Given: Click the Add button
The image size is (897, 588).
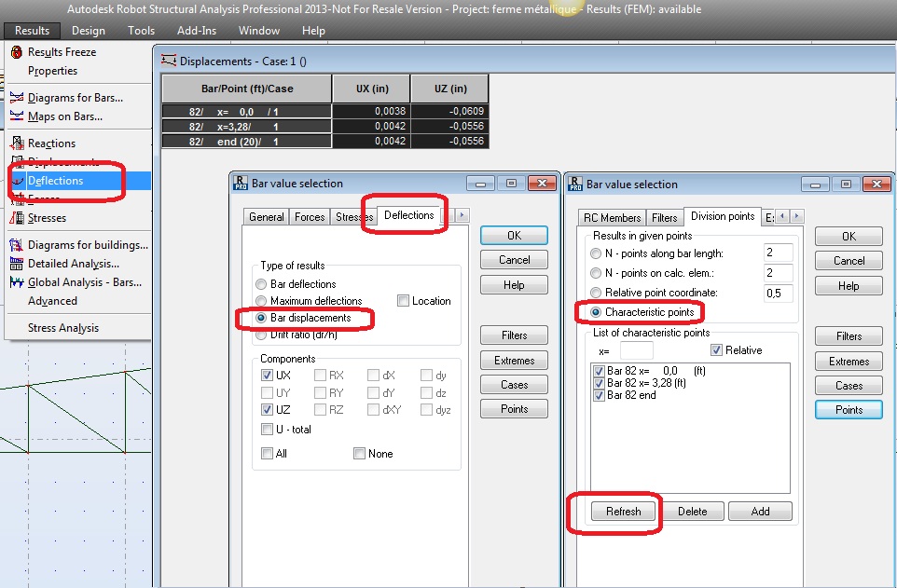Looking at the screenshot, I should coord(760,512).
